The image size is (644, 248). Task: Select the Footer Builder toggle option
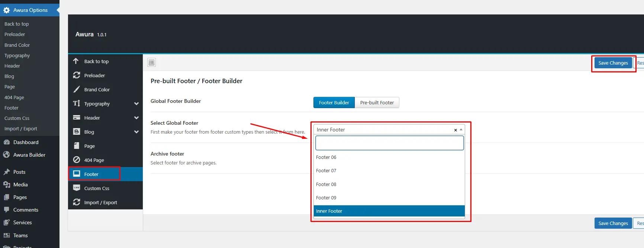tap(334, 102)
